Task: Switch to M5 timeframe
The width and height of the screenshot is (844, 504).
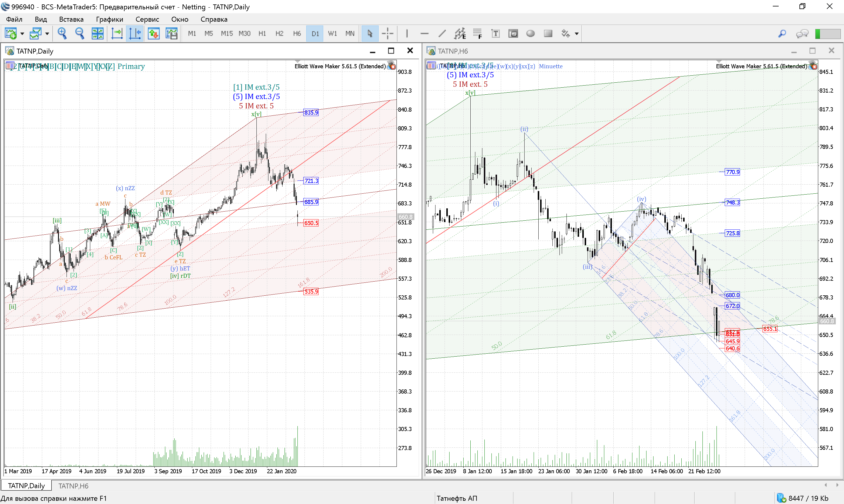Action: [x=209, y=33]
